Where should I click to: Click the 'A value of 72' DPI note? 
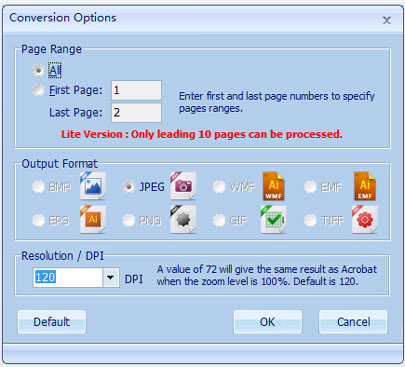pos(267,275)
